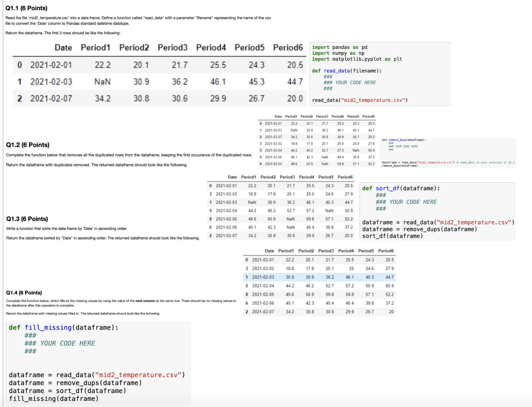Select the "import matplotlib.pyplot as plt" line
Screen dimensions: 532x407
(357, 59)
